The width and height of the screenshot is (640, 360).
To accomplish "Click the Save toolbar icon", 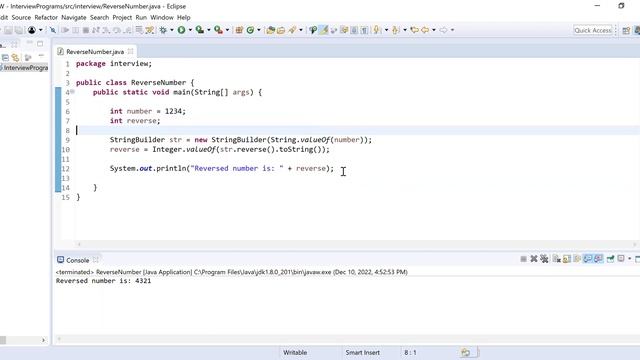I will click(x=8, y=30).
